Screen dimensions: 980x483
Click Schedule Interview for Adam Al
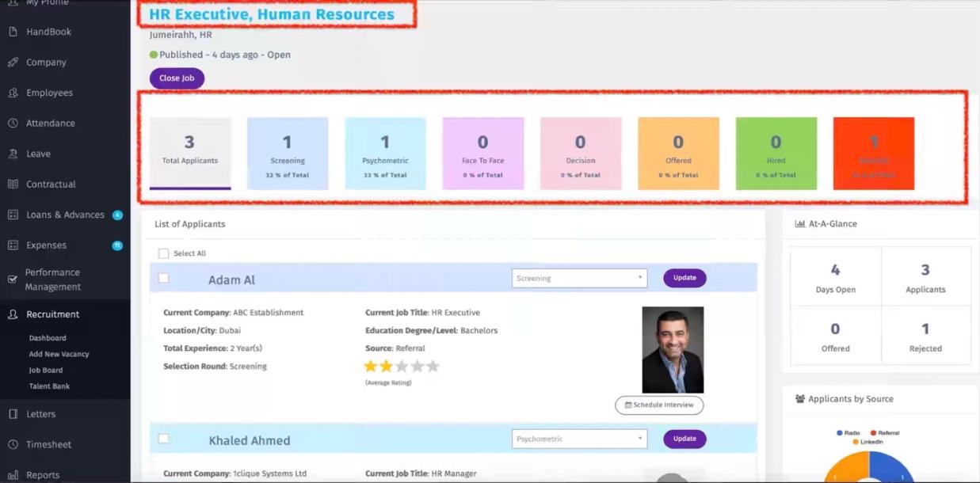[x=659, y=405]
